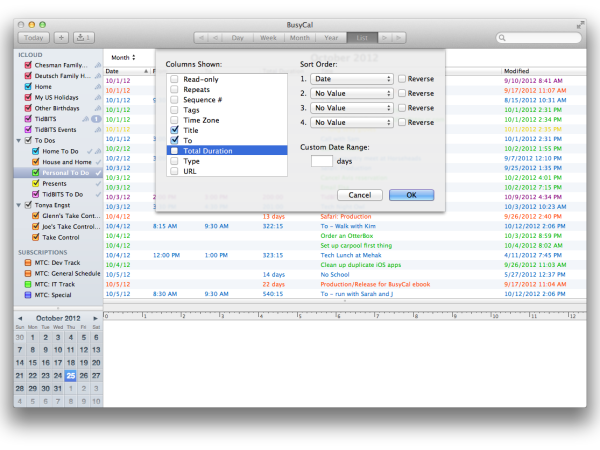
Task: Toggle Personal To Do calendar checkbox
Action: [36, 173]
